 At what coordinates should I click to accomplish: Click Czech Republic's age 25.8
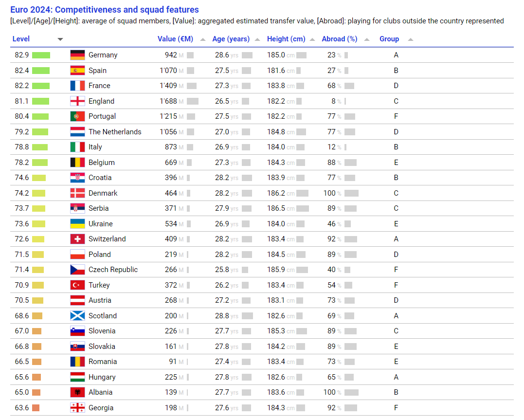point(222,270)
